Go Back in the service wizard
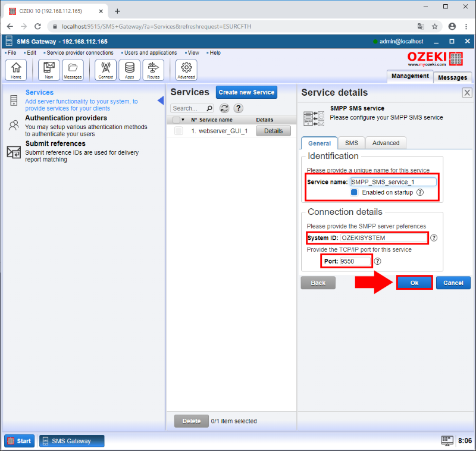 coord(318,283)
